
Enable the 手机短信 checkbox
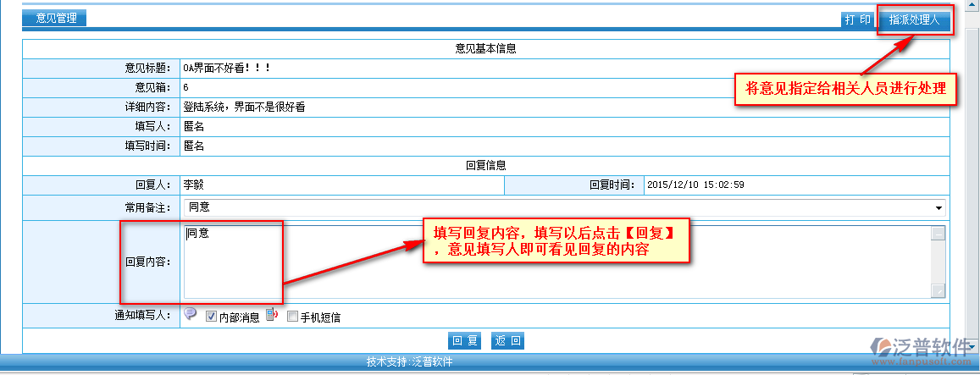click(x=292, y=317)
